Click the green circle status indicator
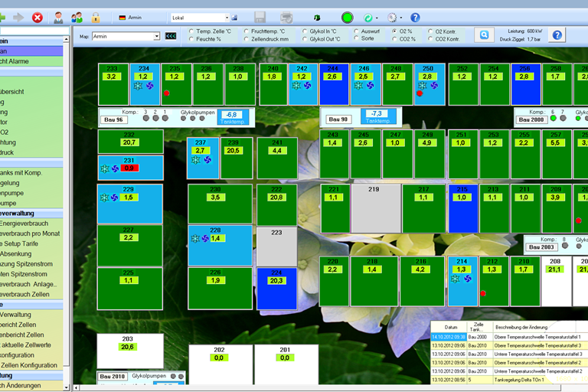Screen dimensions: 588x392 click(348, 18)
